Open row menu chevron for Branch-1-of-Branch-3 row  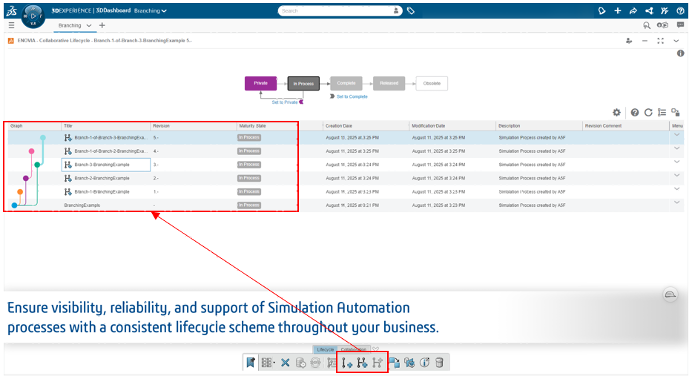pos(677,135)
